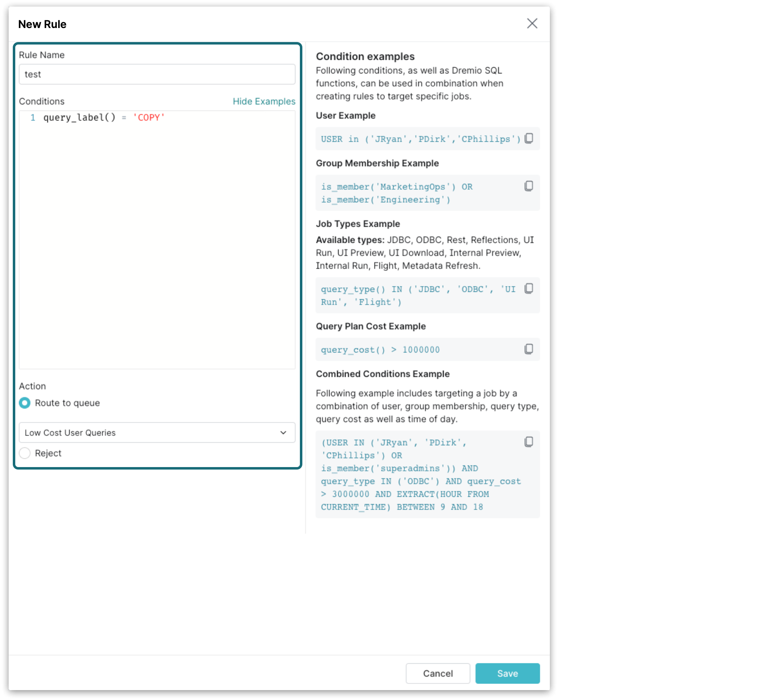773x700 pixels.
Task: Copy the Group Membership Example snippet
Action: (529, 186)
